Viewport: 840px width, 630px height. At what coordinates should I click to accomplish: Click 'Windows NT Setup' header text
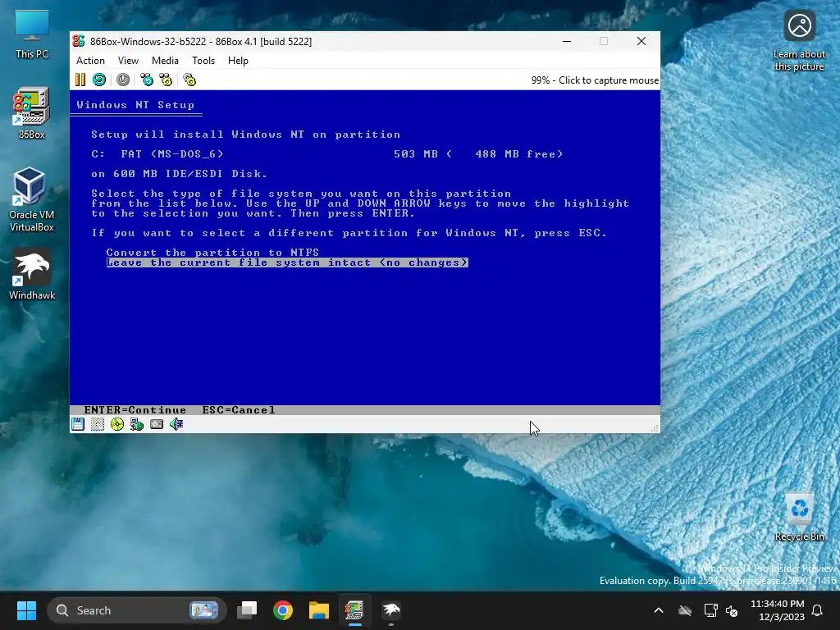click(x=135, y=105)
